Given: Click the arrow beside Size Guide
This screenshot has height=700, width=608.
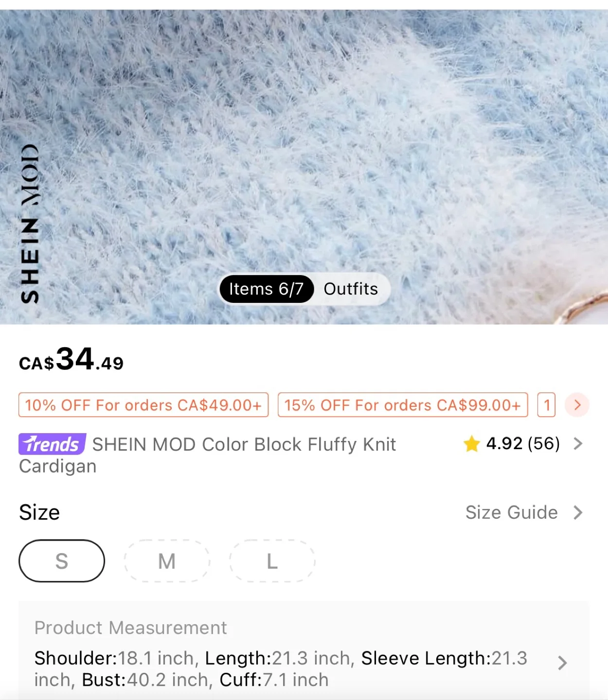Looking at the screenshot, I should tap(578, 512).
